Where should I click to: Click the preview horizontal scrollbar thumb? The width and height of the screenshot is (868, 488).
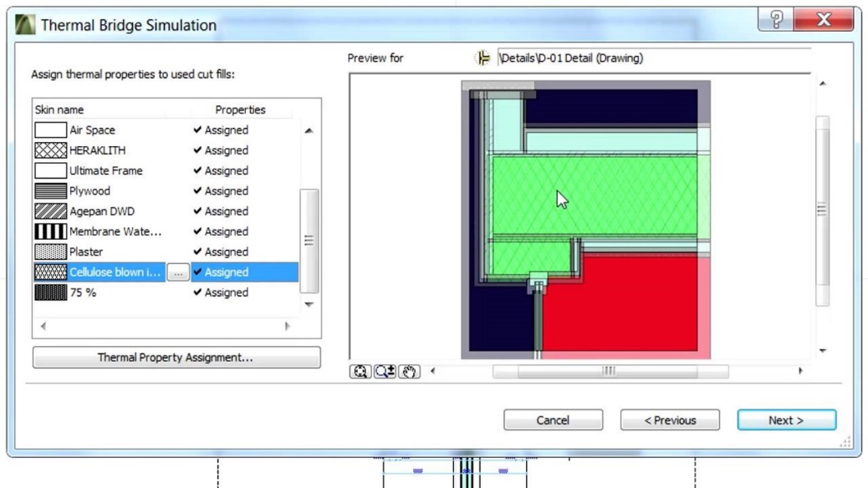[x=610, y=371]
